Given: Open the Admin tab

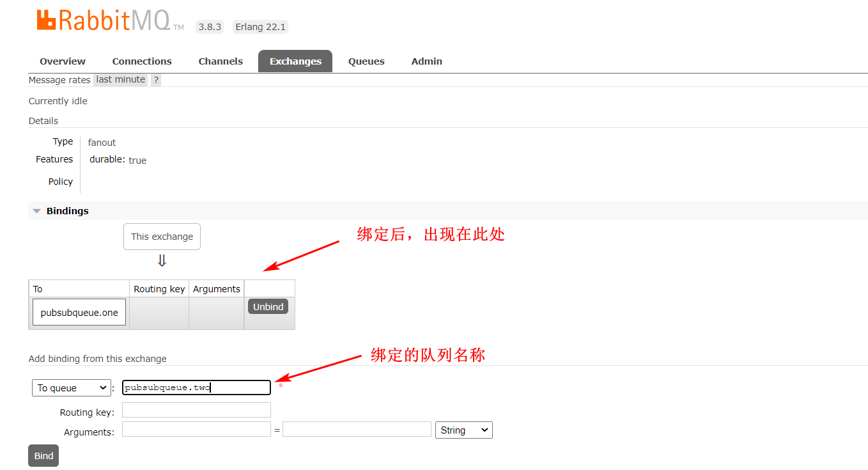Looking at the screenshot, I should click(x=426, y=61).
